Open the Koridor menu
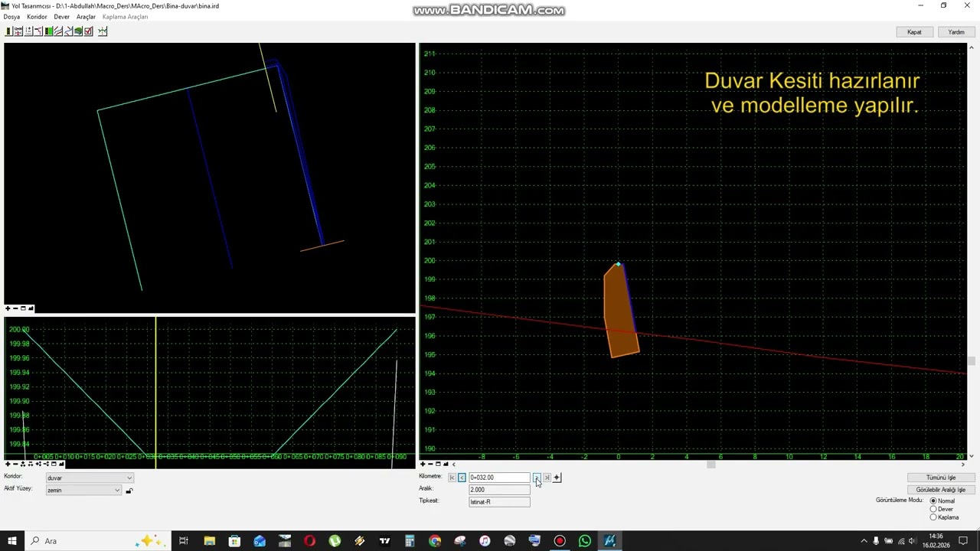The image size is (980, 551). pyautogui.click(x=37, y=17)
